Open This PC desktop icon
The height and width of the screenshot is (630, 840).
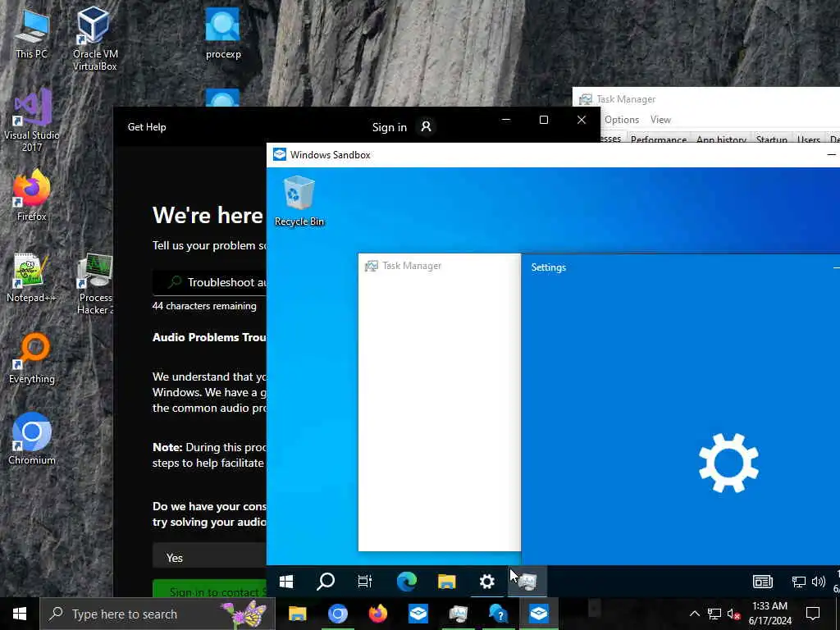pyautogui.click(x=31, y=33)
